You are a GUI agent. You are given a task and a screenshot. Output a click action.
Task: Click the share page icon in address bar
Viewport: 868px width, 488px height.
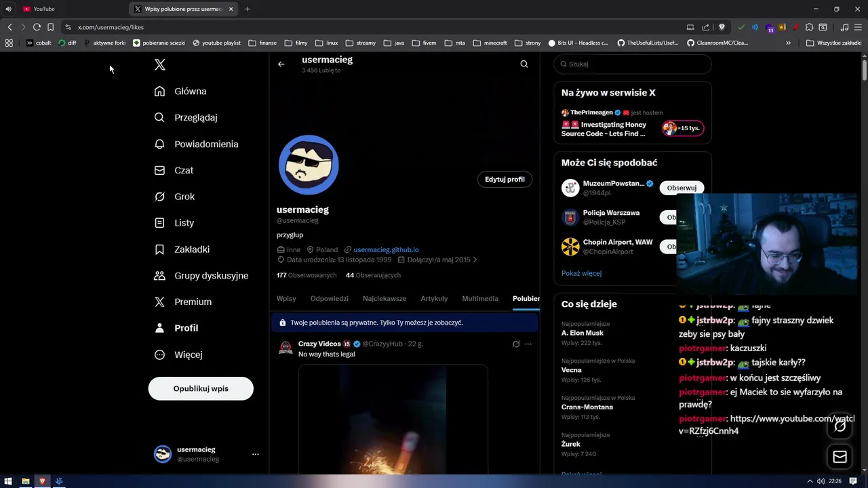tap(706, 27)
